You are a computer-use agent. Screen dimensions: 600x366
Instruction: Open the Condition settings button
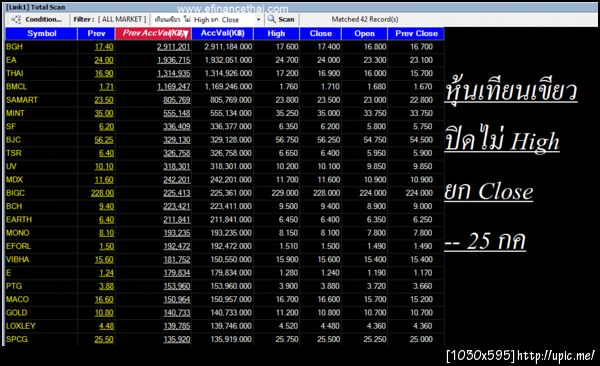(x=37, y=19)
